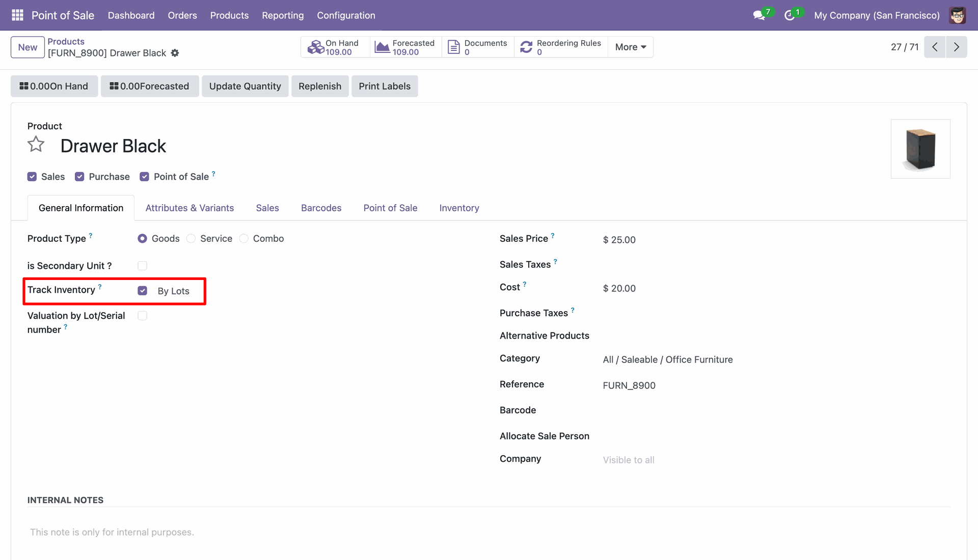The width and height of the screenshot is (978, 560).
Task: Click the Documents stat button
Action: [478, 47]
